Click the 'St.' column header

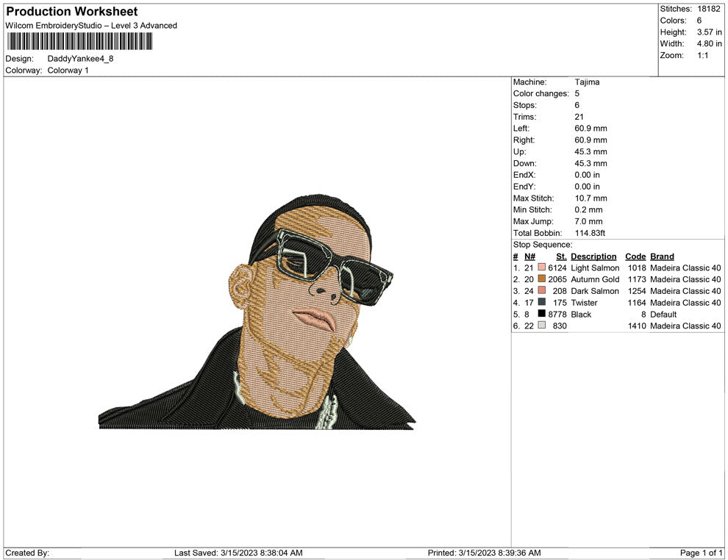[x=561, y=256]
